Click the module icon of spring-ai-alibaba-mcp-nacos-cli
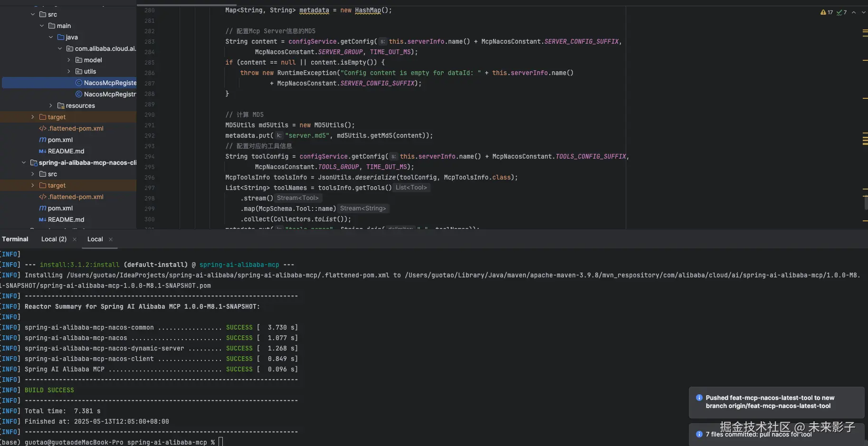The image size is (868, 446). tap(34, 162)
